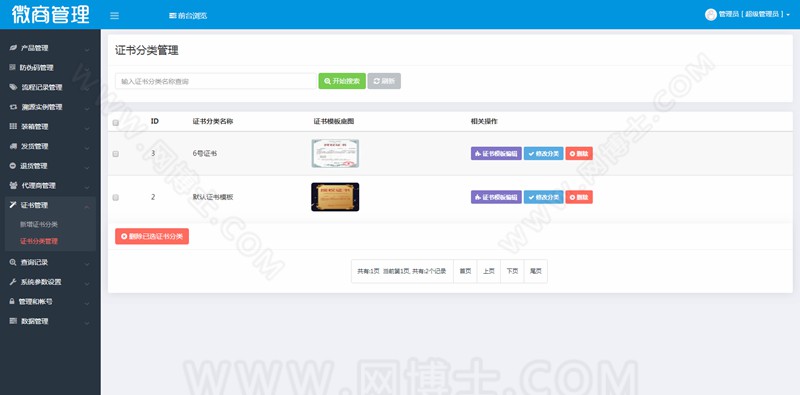This screenshot has height=395, width=800.
Task: Click the gray 刷新 button
Action: tap(384, 81)
